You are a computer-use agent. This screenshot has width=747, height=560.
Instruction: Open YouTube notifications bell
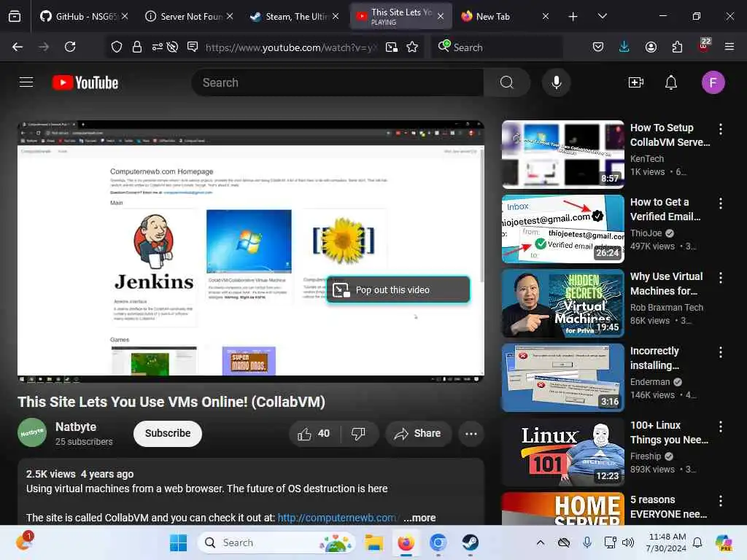(x=671, y=82)
